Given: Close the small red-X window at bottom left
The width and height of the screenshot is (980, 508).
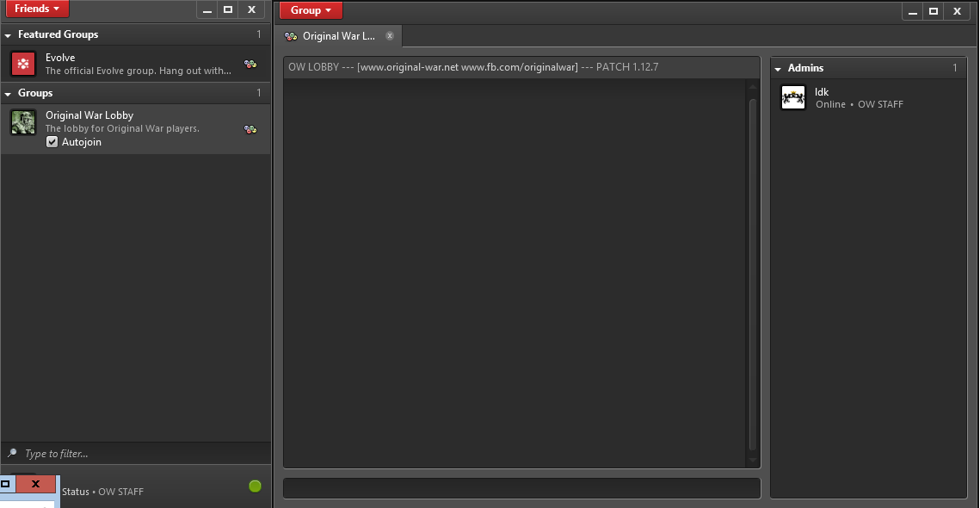Looking at the screenshot, I should click(35, 484).
